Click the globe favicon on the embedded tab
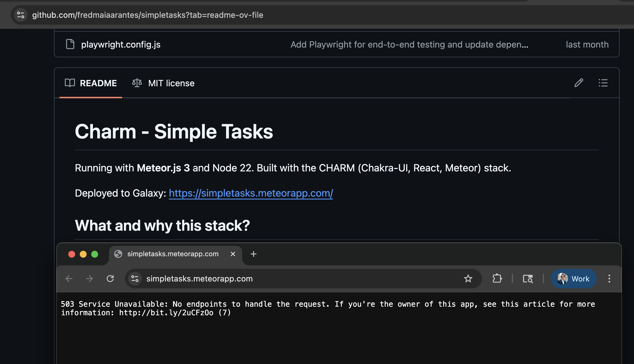The image size is (634, 364). point(118,254)
